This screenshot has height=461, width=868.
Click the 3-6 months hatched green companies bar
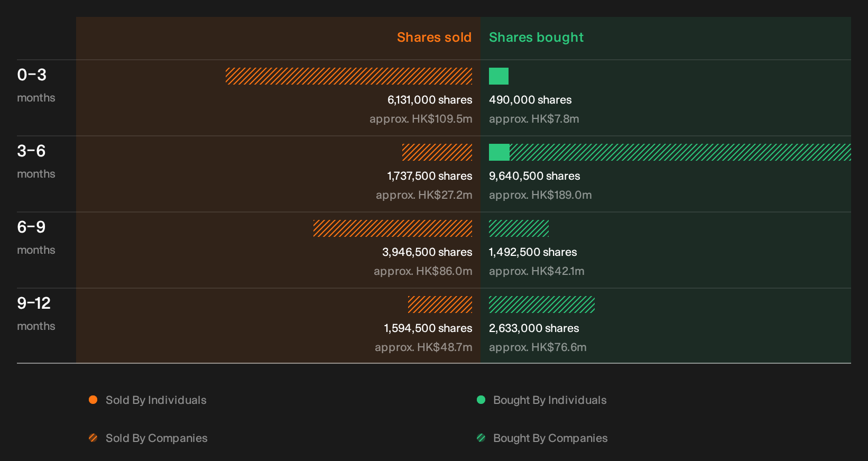[x=680, y=152]
